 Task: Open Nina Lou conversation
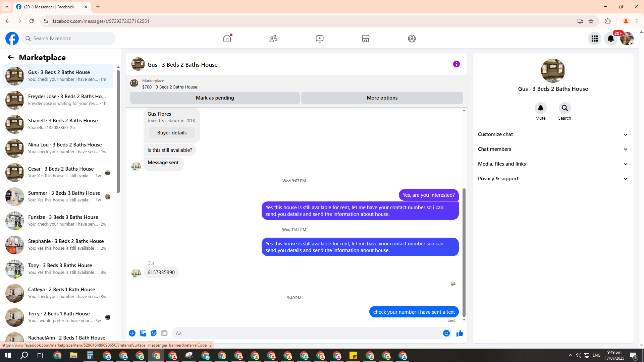(x=58, y=148)
